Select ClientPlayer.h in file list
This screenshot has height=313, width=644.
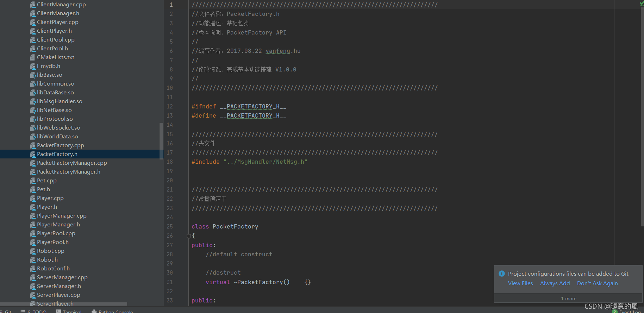54,31
